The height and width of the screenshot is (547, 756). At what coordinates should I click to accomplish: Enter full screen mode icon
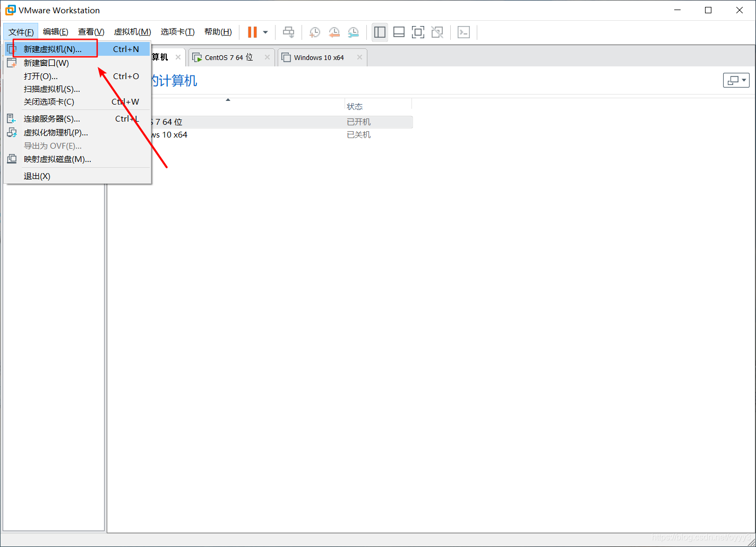tap(418, 32)
